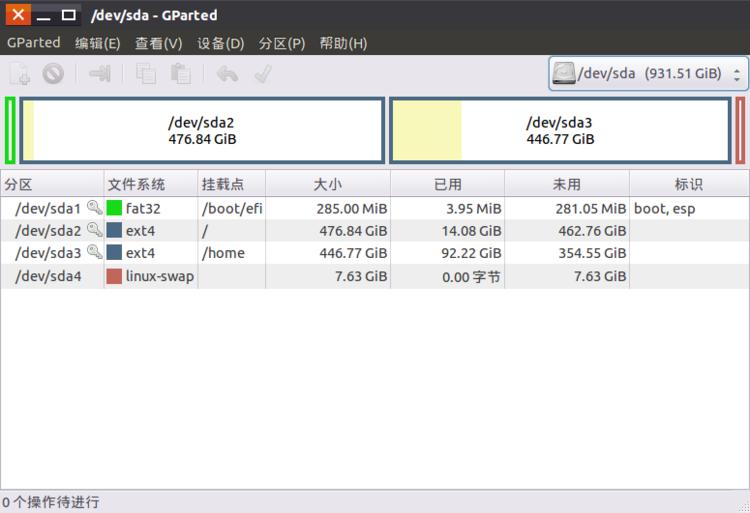Click the New partition toolbar icon

(x=19, y=73)
